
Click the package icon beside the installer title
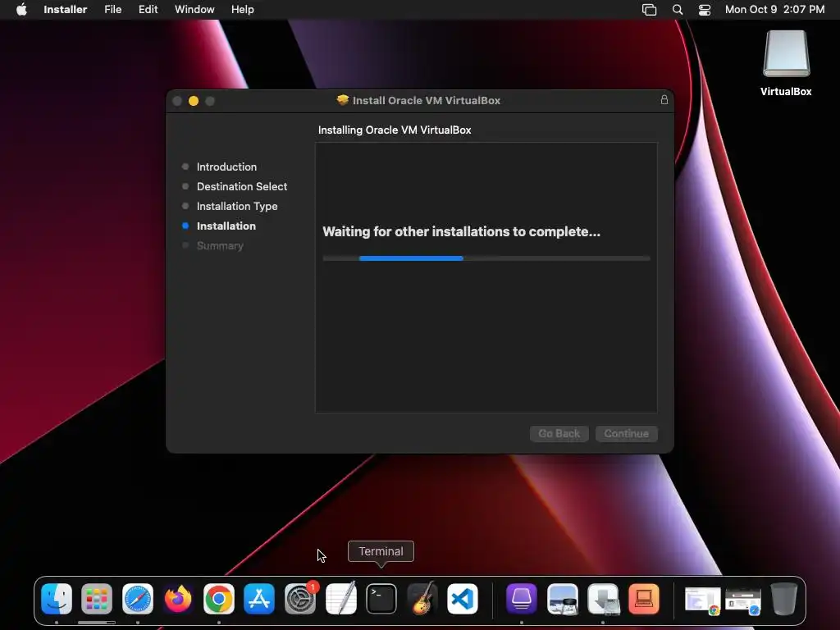(x=342, y=100)
